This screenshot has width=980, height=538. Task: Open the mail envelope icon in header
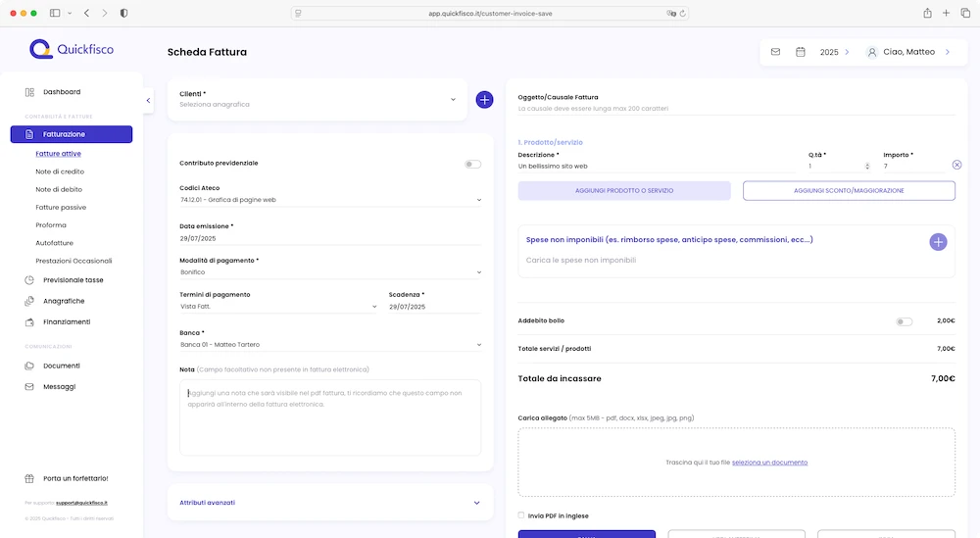click(x=775, y=52)
